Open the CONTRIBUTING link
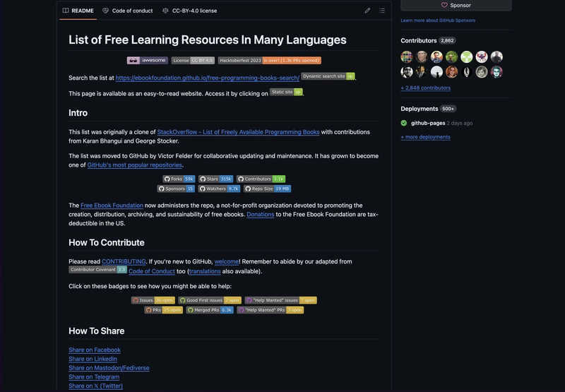 [124, 261]
